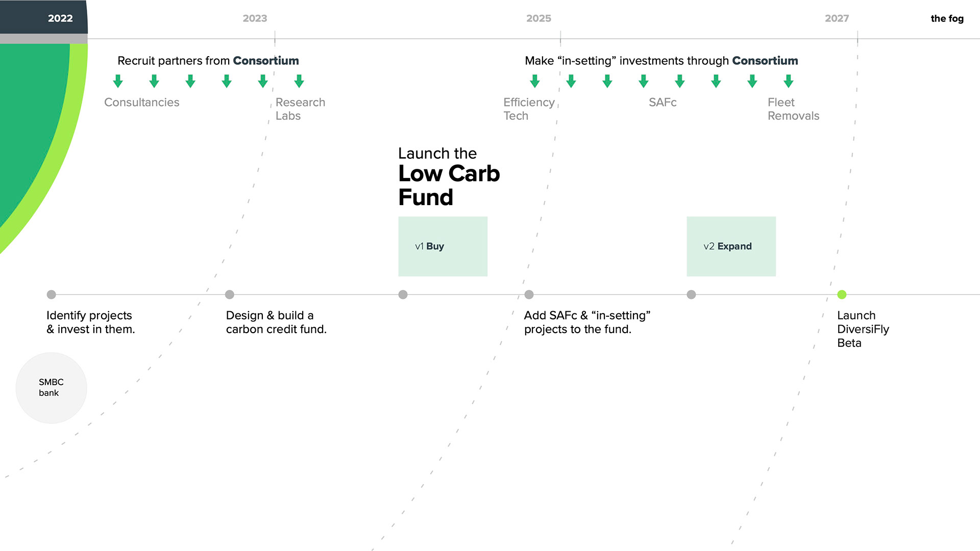Click the milestone dot above Identify projects
This screenshot has height=551, width=980.
tap(51, 294)
